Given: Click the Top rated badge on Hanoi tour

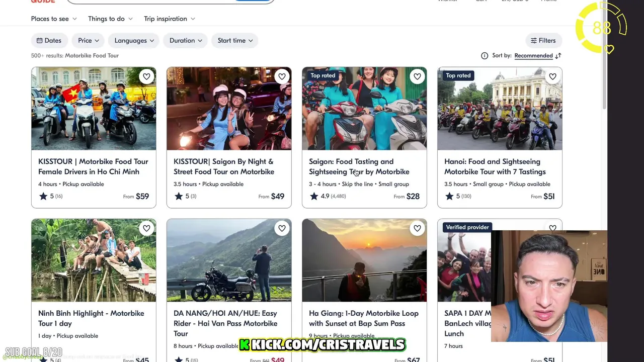Looking at the screenshot, I should point(458,75).
